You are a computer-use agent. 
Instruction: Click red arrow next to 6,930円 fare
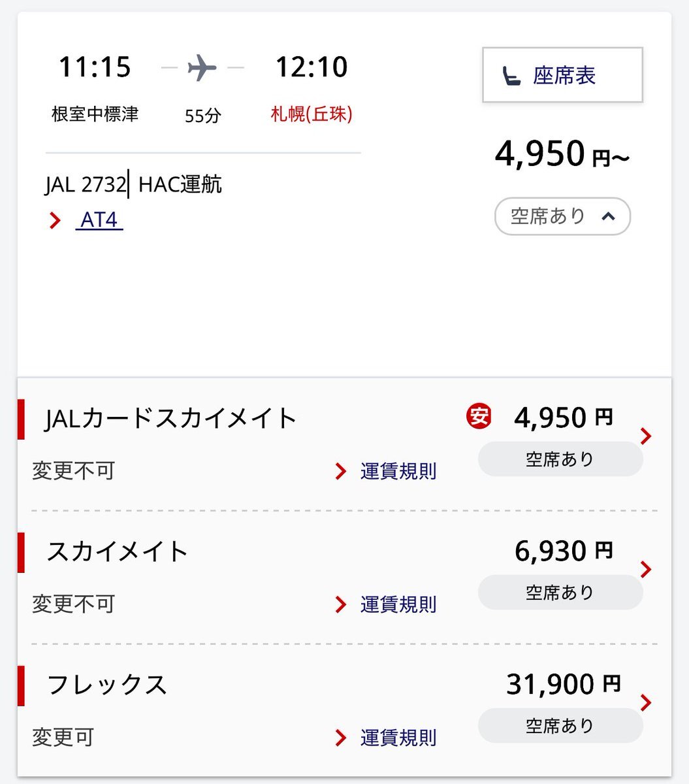(646, 569)
